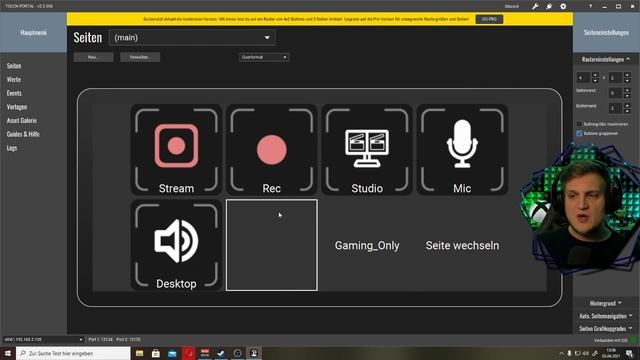640x360 pixels.
Task: Go to Werte in sidebar
Action: point(13,79)
